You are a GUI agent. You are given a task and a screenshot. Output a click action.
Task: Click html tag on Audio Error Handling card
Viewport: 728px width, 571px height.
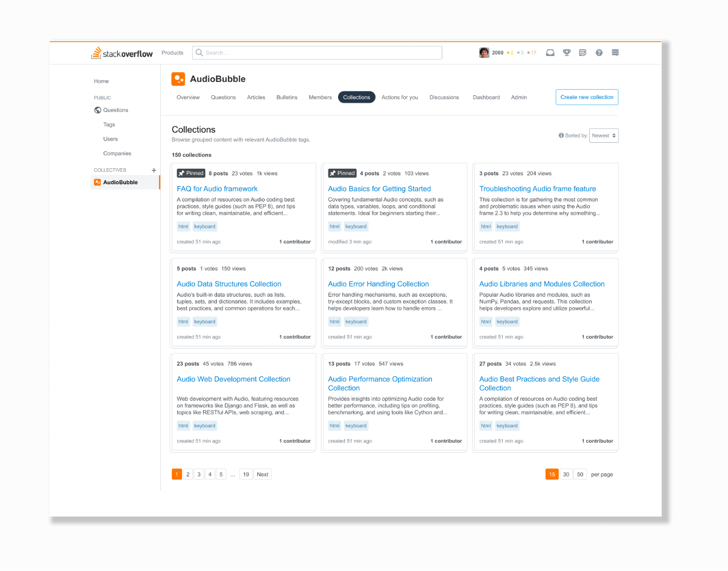[335, 321]
